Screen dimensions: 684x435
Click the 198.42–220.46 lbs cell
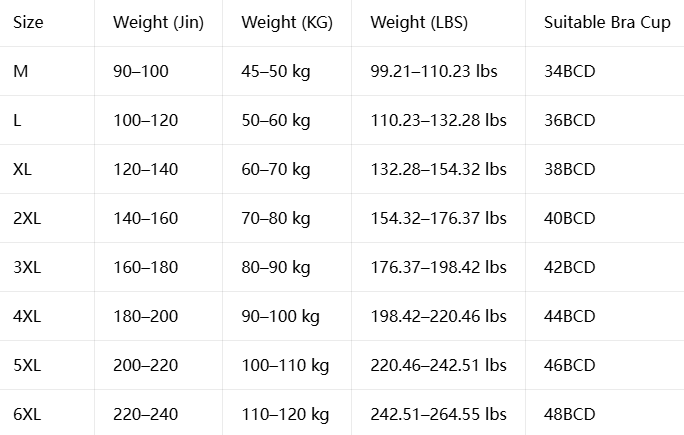(x=438, y=316)
